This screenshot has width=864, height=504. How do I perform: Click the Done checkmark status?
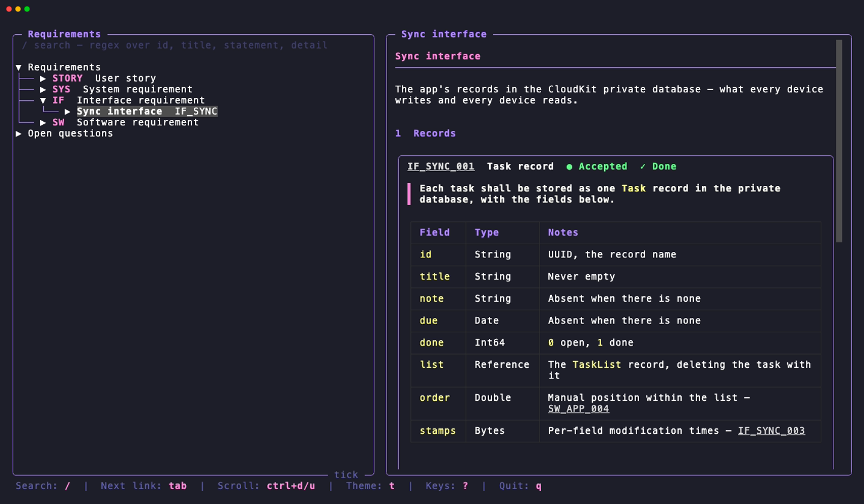pyautogui.click(x=658, y=166)
